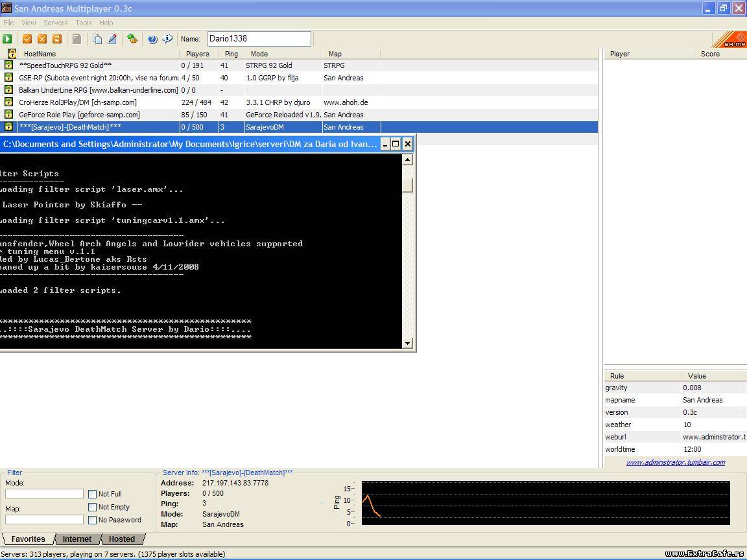Sort server list by Players column header
Viewport: 747px width, 560px height.
click(198, 54)
